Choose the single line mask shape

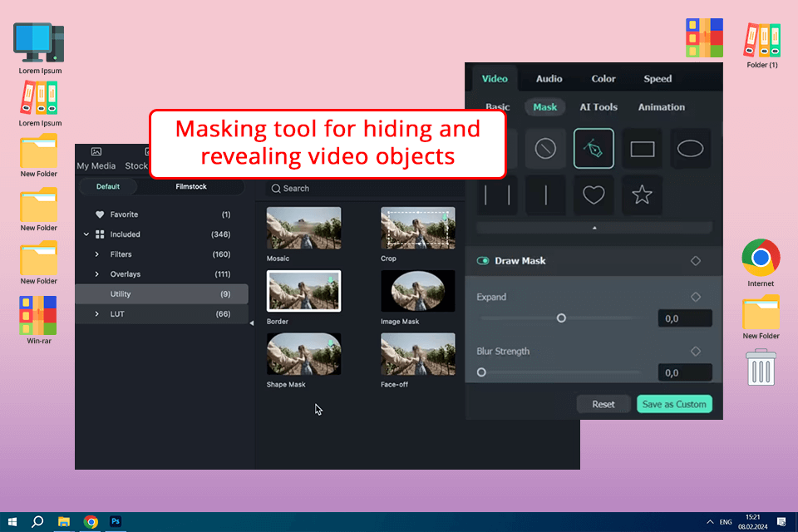pos(545,195)
